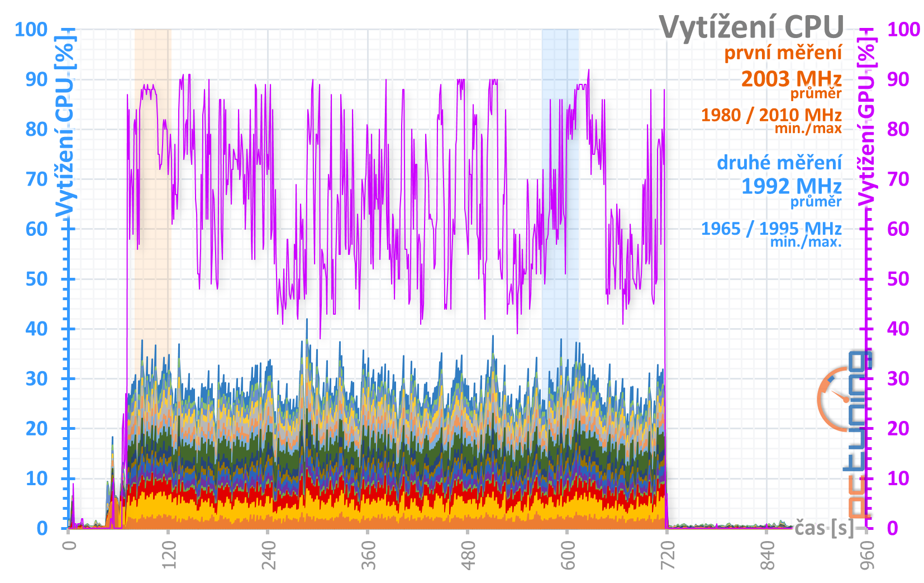Image resolution: width=924 pixels, height=583 pixels.
Task: Click the magenta 100 on the GPU axis
Action: [x=904, y=29]
